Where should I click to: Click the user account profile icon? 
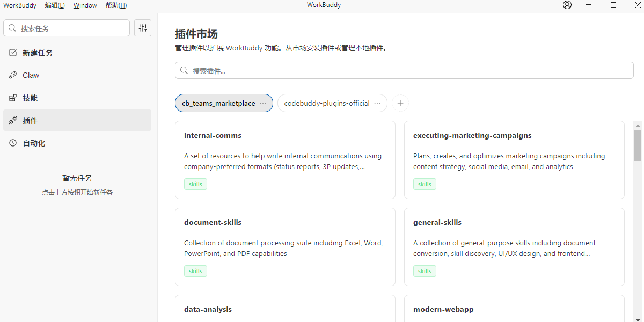[x=567, y=5]
